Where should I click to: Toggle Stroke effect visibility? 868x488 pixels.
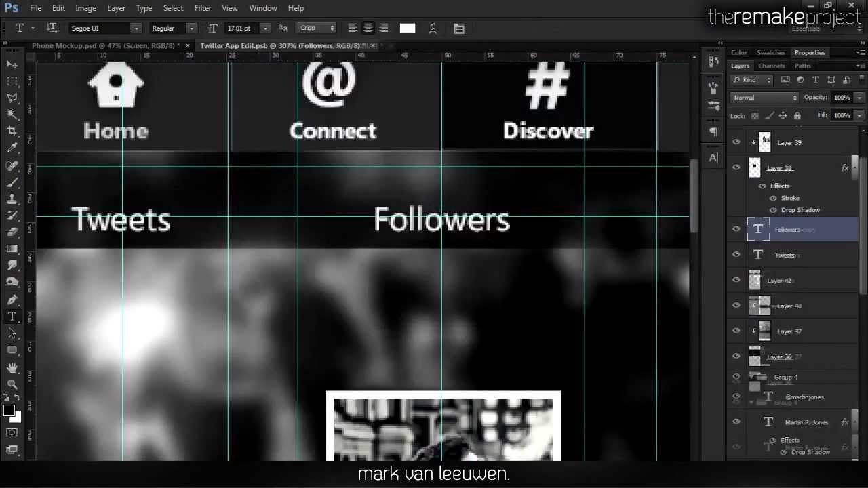tap(773, 198)
